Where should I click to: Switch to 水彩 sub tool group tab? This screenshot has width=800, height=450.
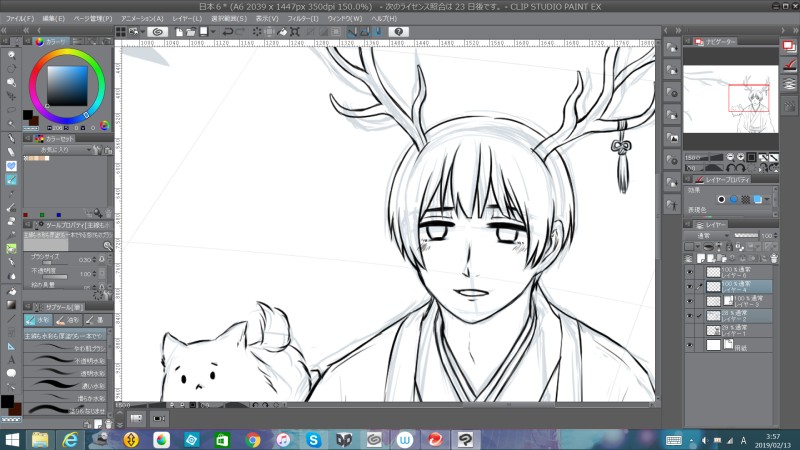pos(38,320)
